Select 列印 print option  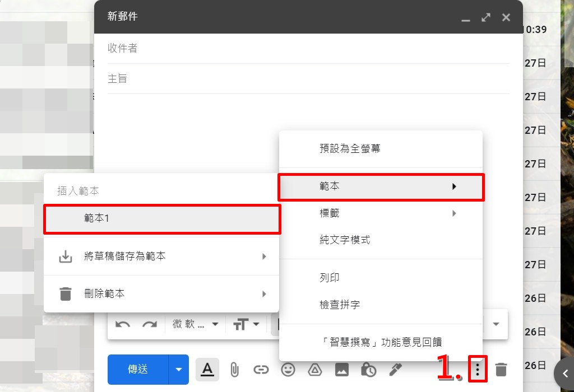(381, 278)
